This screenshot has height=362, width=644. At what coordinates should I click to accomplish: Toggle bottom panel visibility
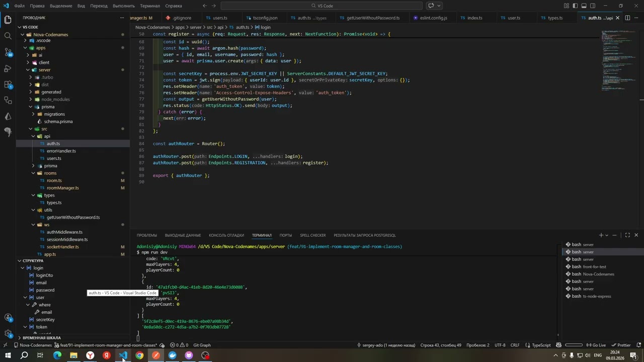tap(584, 6)
